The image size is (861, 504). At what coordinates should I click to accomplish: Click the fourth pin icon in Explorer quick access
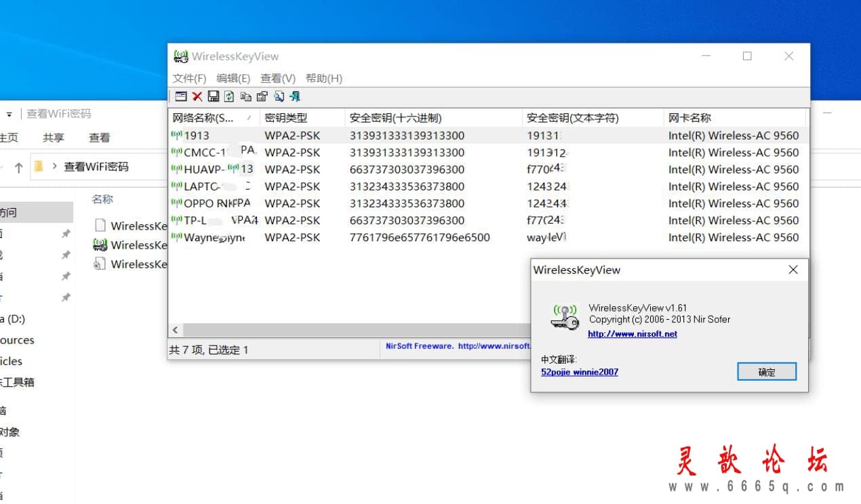coord(66,297)
